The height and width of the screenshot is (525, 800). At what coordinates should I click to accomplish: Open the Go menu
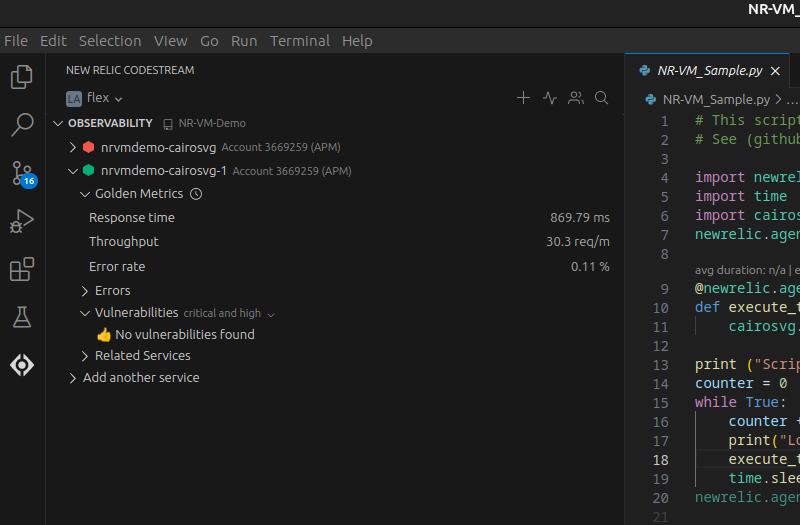pyautogui.click(x=209, y=41)
